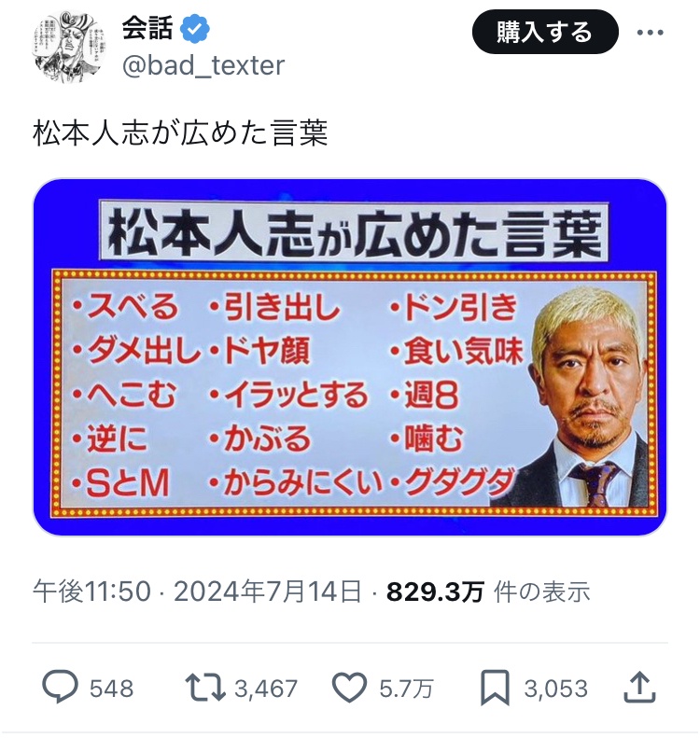700x738 pixels.
Task: Click the blue verified badge
Action: click(x=195, y=29)
